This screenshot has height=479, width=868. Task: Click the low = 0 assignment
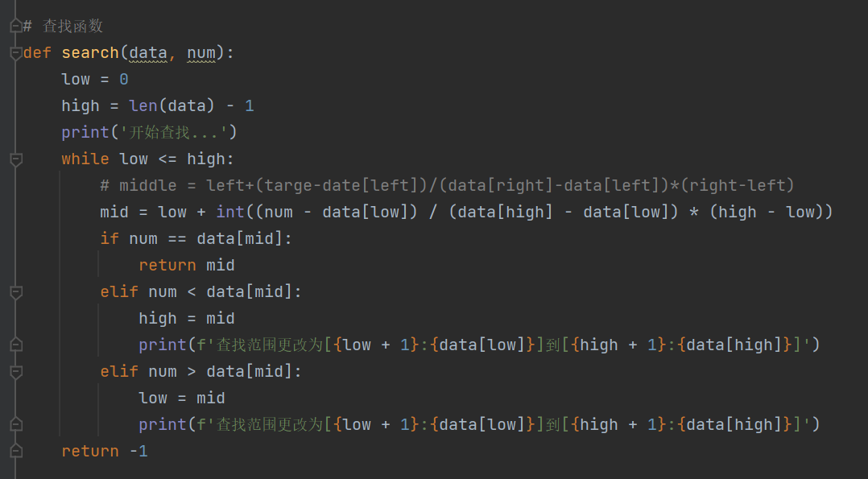[95, 80]
